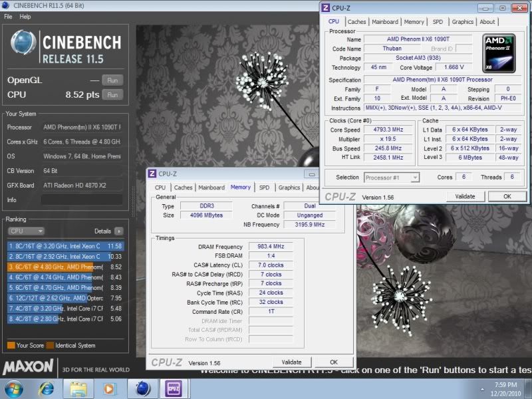
Task: Open the Processor #1 selection dropdown
Action: point(392,178)
